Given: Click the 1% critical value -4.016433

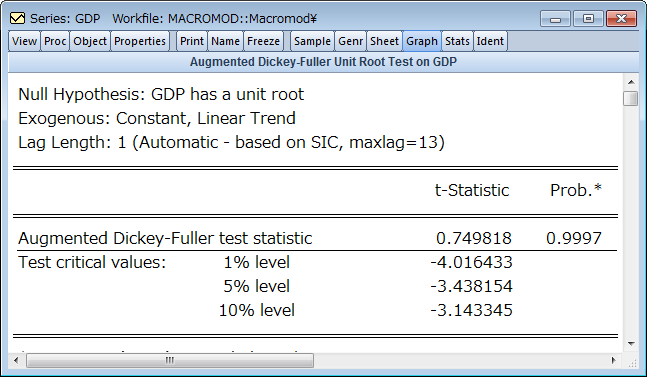Looking at the screenshot, I should pyautogui.click(x=471, y=262).
